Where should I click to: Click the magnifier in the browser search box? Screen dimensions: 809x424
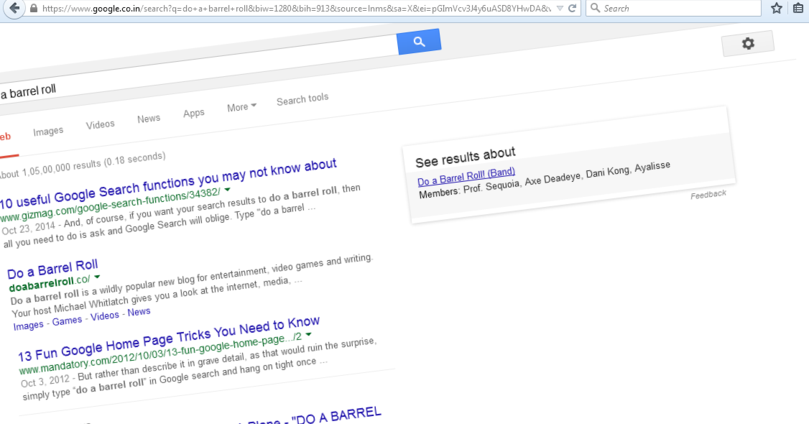595,8
